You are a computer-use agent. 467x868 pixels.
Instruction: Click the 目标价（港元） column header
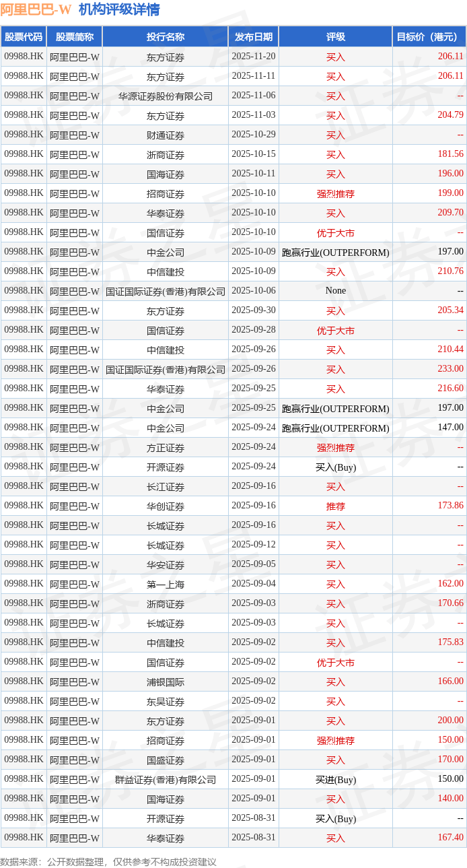(x=429, y=37)
